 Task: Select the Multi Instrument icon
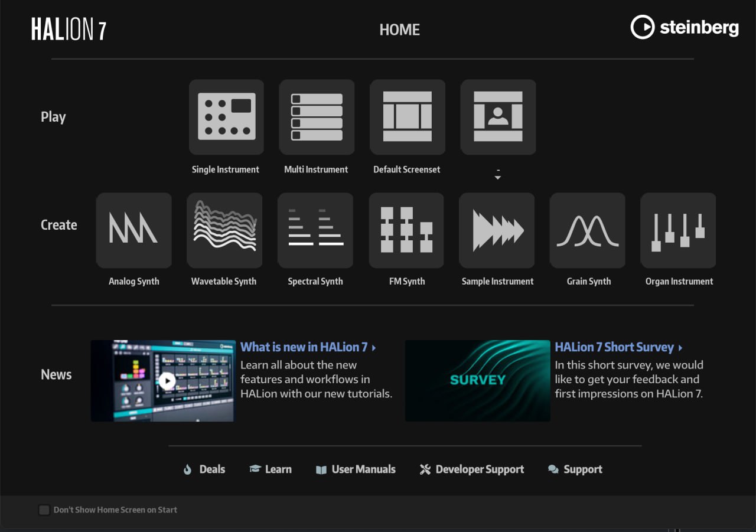[x=317, y=117]
